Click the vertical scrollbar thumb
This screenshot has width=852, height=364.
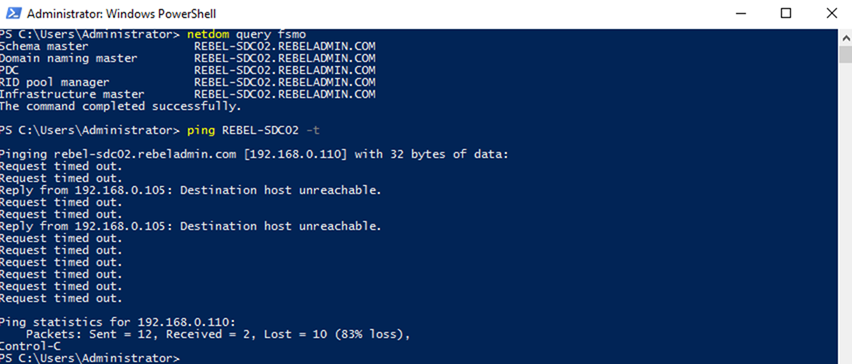coord(845,54)
